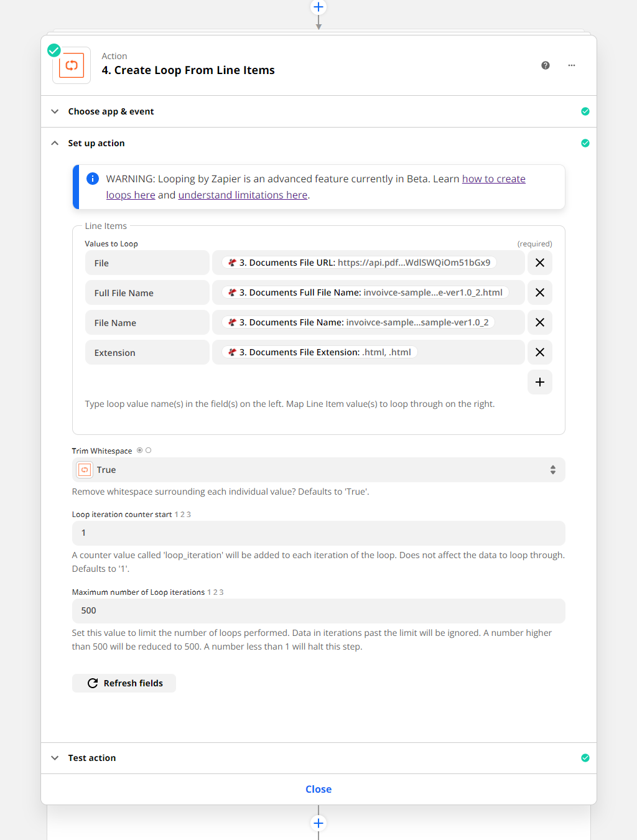The image size is (637, 840).
Task: Open the three-dot step options menu
Action: pyautogui.click(x=572, y=65)
